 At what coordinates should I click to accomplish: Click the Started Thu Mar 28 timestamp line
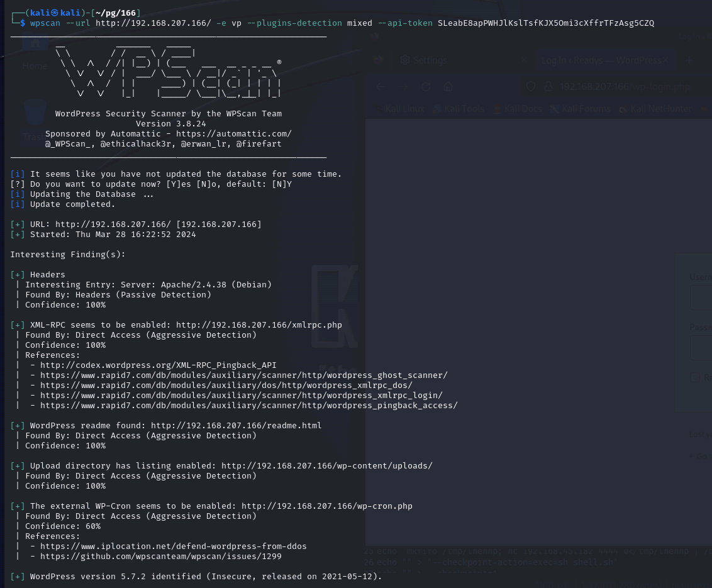pyautogui.click(x=103, y=235)
